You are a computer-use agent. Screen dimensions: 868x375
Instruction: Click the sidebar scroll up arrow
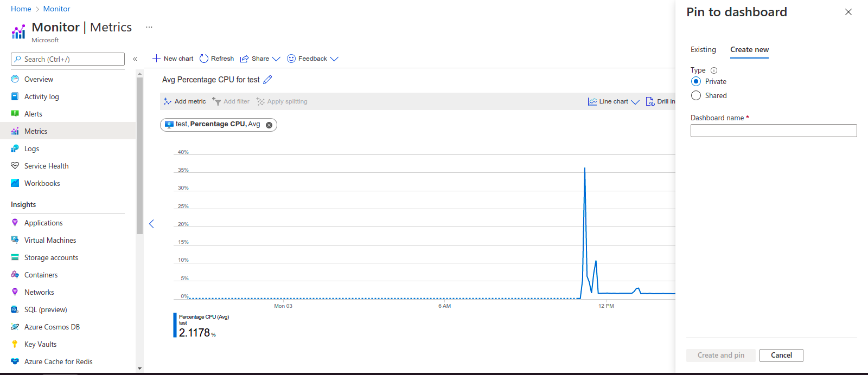[x=139, y=73]
